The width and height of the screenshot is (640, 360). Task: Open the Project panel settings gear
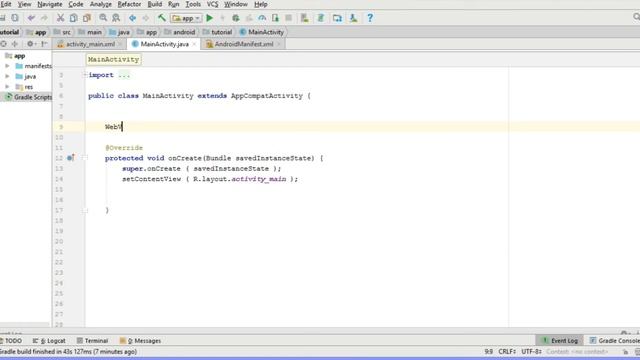pyautogui.click(x=30, y=44)
